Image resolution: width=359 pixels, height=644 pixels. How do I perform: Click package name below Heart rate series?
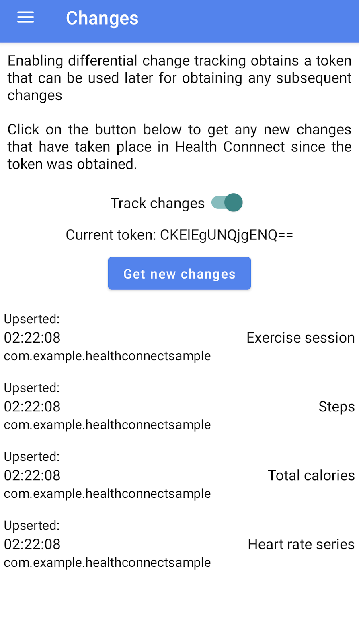click(107, 562)
